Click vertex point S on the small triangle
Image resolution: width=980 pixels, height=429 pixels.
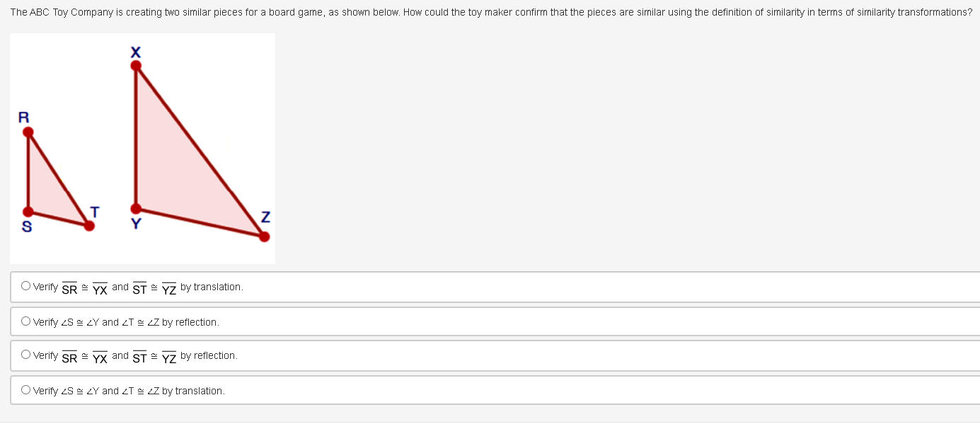click(28, 210)
